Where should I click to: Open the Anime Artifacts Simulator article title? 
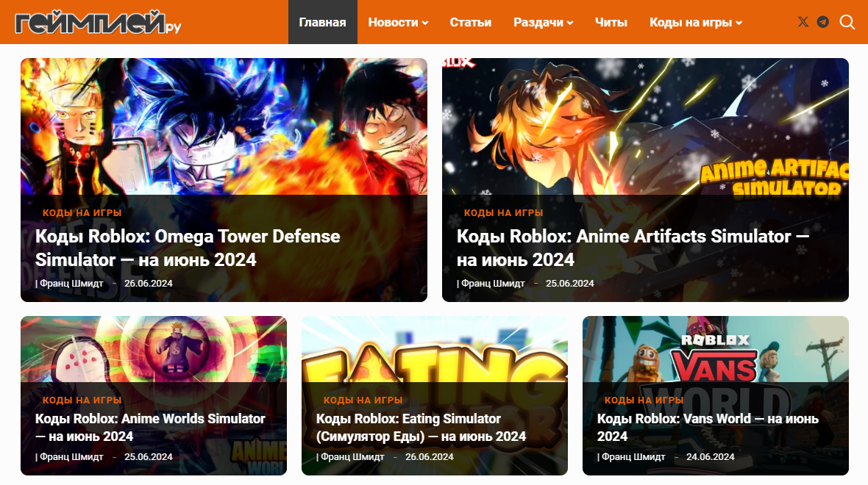(633, 248)
